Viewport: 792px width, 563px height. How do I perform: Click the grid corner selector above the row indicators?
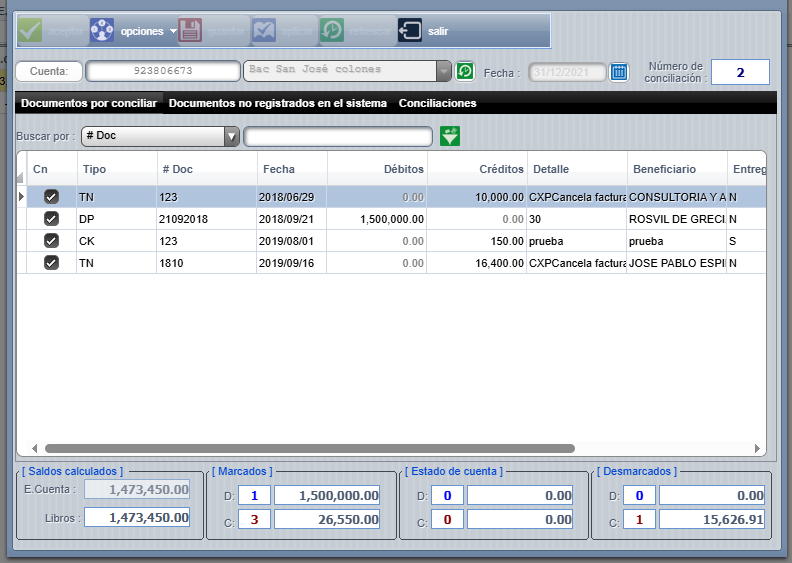tap(21, 177)
